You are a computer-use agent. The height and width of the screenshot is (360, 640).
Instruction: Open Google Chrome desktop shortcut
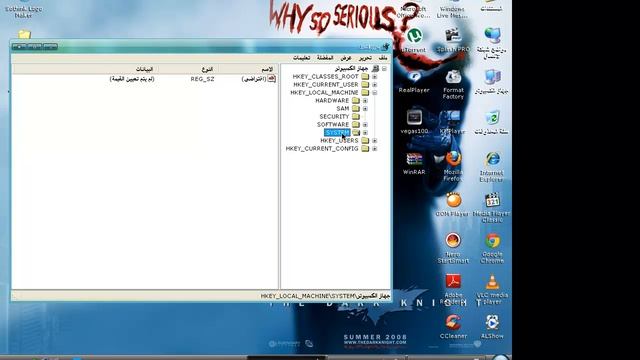492,248
